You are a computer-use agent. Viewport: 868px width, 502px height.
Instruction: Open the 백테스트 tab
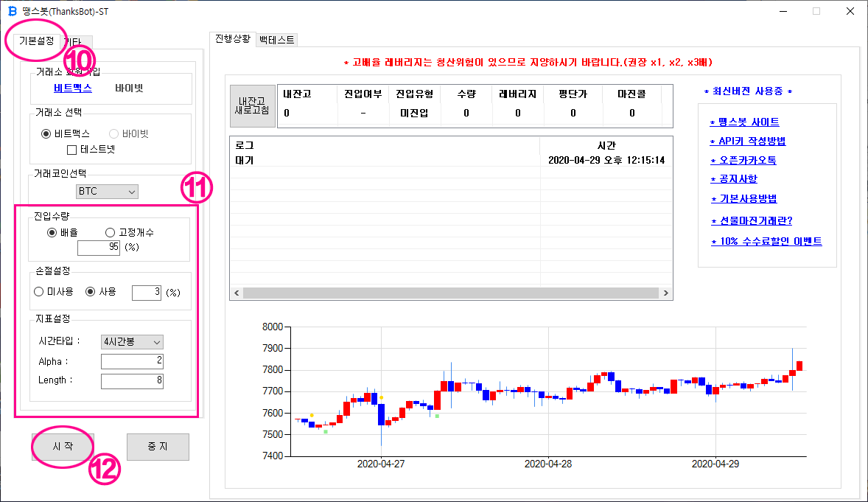[x=277, y=40]
